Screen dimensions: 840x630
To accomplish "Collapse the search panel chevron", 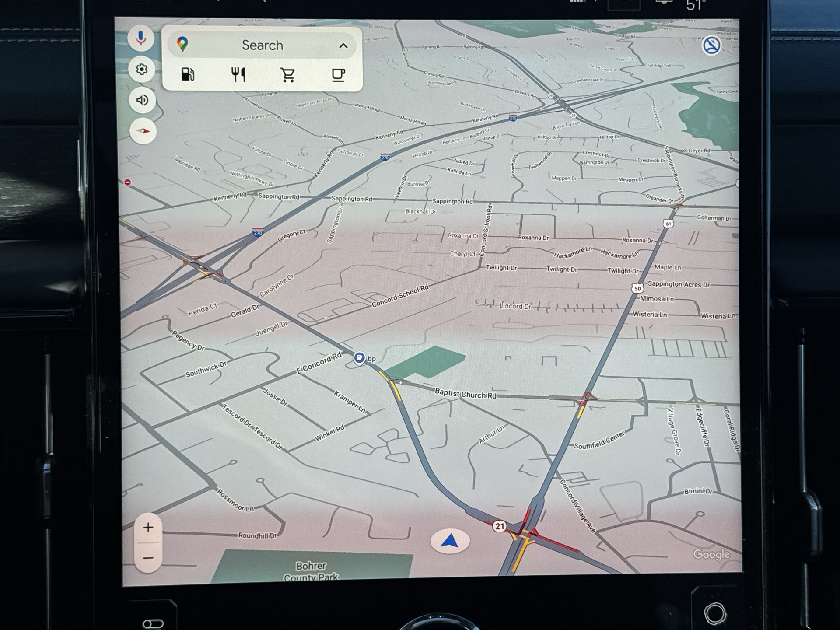I will click(x=343, y=45).
